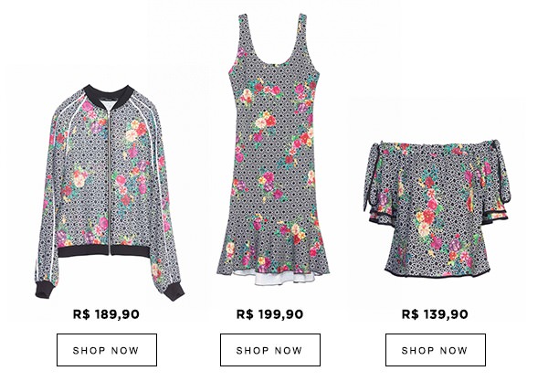Open the floral bomber jacket product image

coord(109,192)
